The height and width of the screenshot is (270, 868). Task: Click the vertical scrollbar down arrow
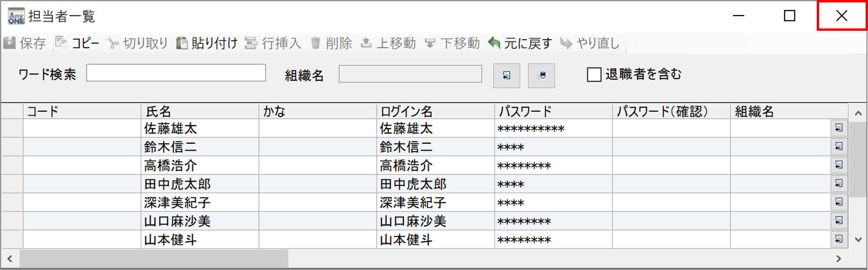[858, 240]
